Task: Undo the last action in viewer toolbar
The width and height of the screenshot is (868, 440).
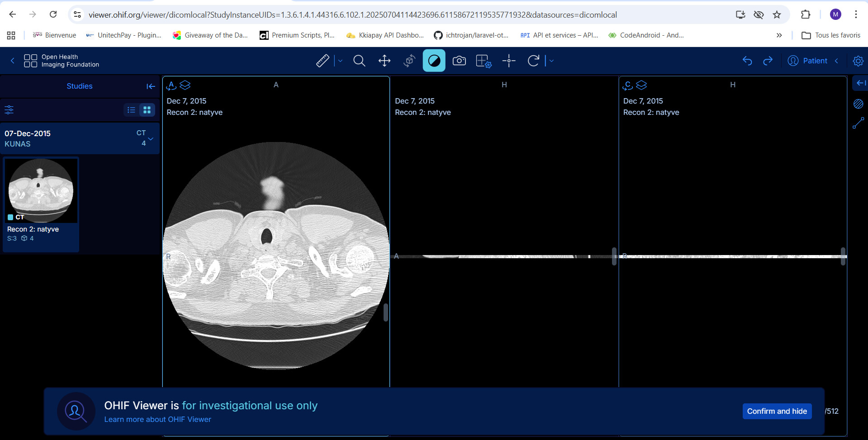Action: [x=747, y=61]
